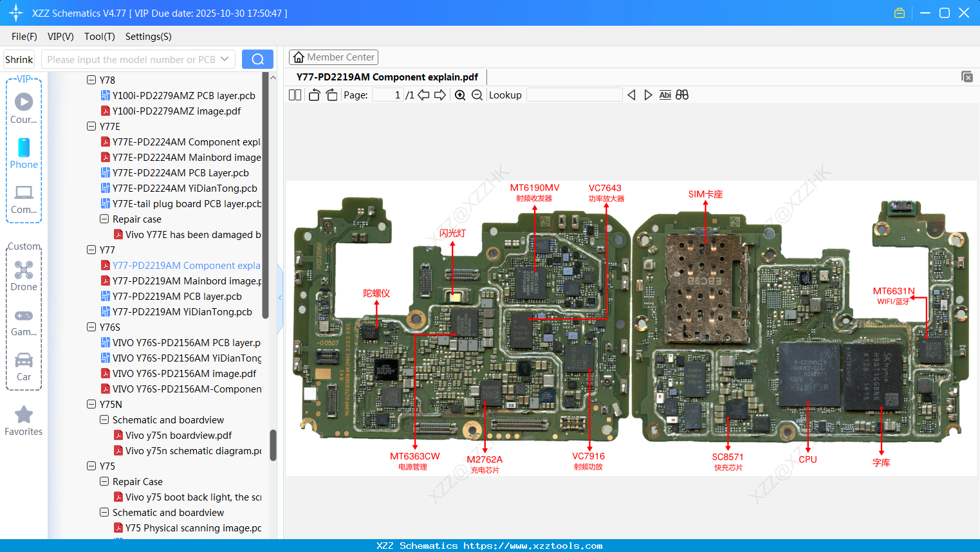Collapse the Y77 tree section
The width and height of the screenshot is (980, 552).
coord(91,250)
